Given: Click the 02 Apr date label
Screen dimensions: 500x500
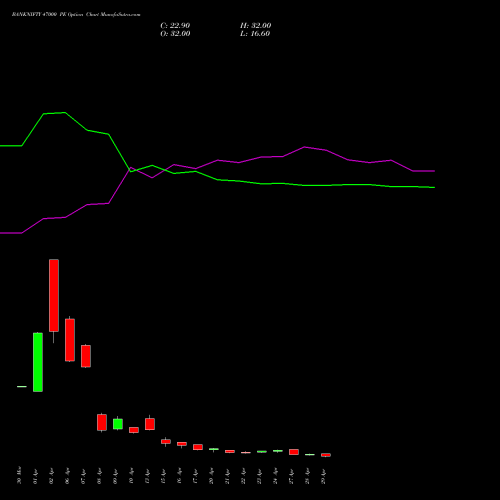Looking at the screenshot, I should pos(51,476).
